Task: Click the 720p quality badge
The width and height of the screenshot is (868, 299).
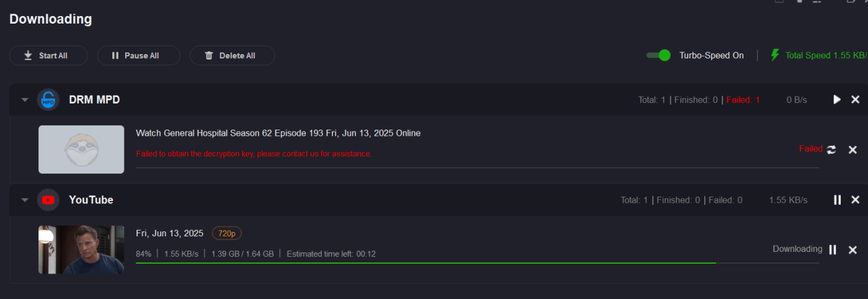Action: [227, 233]
